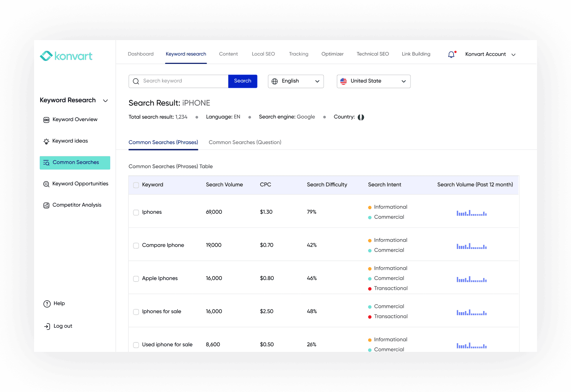571x392 pixels.
Task: Open Keyword Overview from the sidebar
Action: [75, 120]
